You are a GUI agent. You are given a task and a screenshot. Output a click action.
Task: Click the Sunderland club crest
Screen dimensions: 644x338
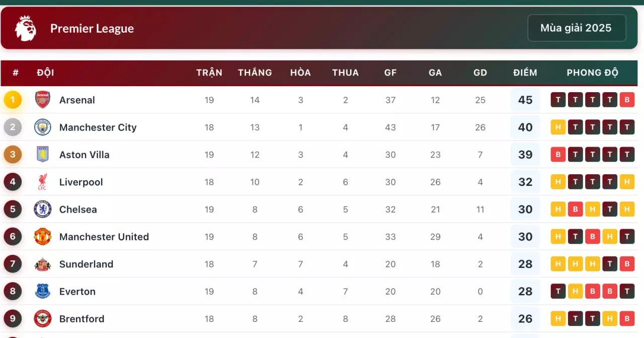point(43,264)
